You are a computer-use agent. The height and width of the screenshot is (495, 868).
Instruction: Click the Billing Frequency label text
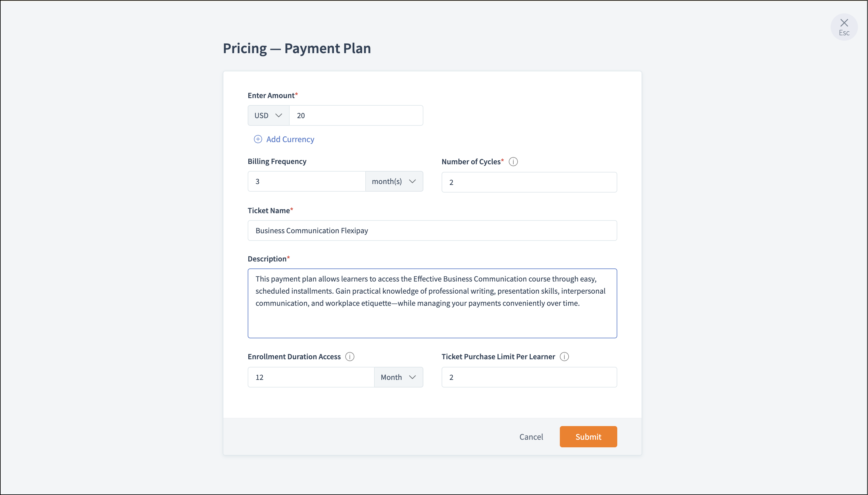[277, 162]
